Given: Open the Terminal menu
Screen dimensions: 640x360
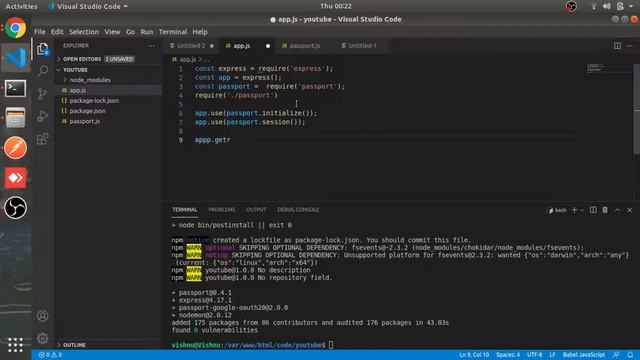Looking at the screenshot, I should [x=173, y=32].
